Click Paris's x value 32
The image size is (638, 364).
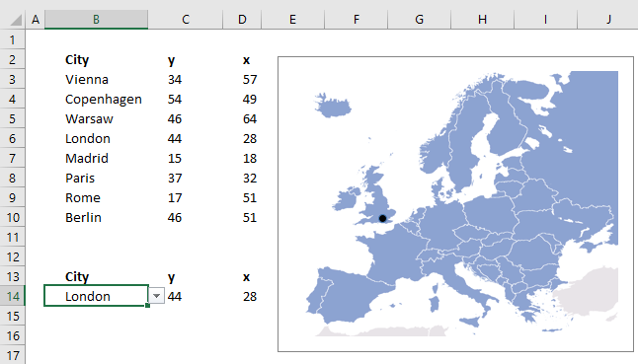(250, 178)
